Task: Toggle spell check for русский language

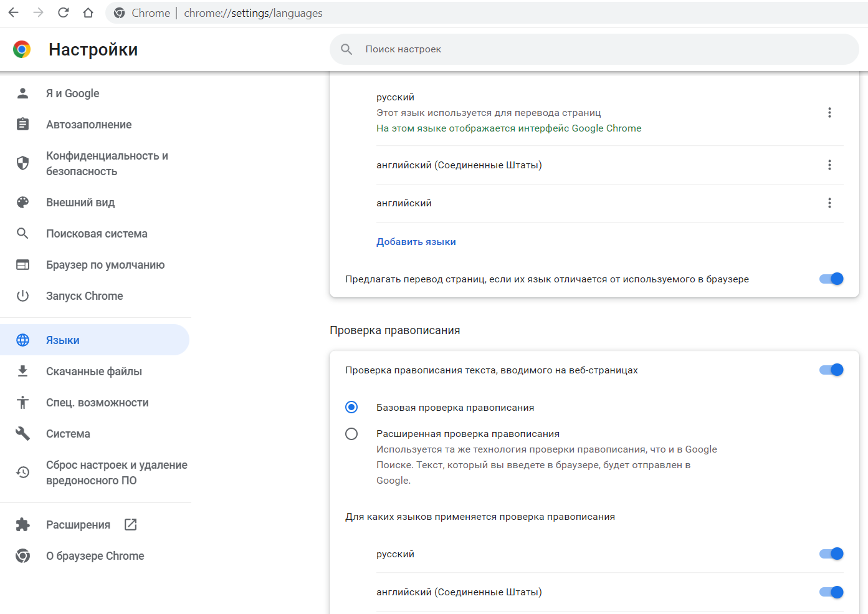Action: 831,554
